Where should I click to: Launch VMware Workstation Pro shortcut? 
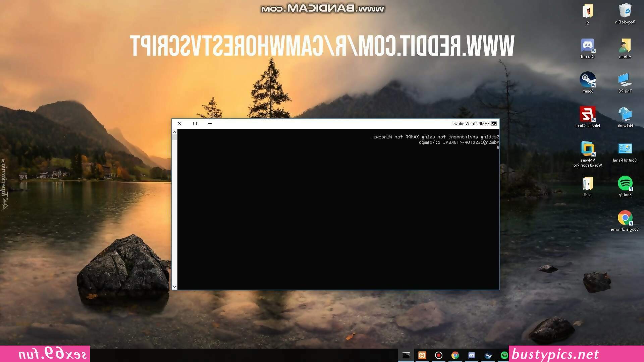(x=588, y=154)
